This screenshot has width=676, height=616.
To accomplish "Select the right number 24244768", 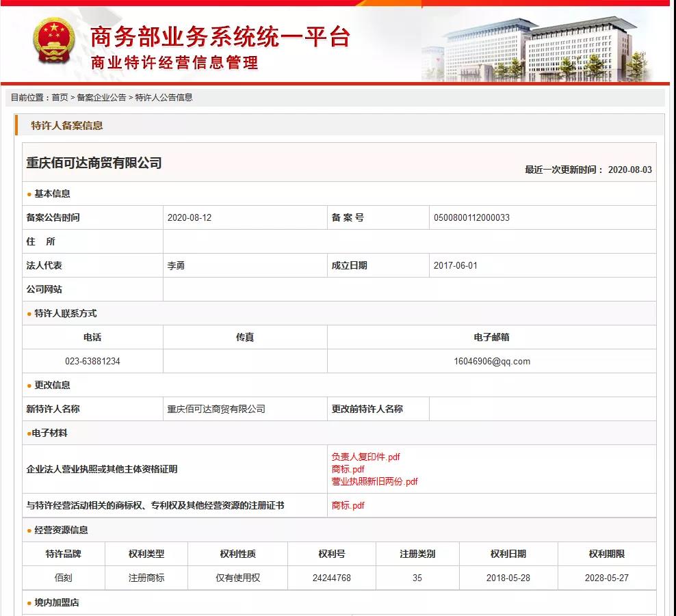I will (332, 578).
